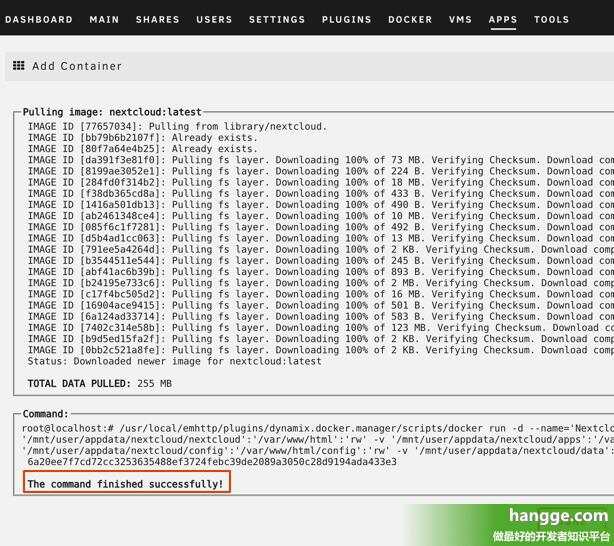Open the Shares page
Viewport: 614px width, 546px height.
coord(157,19)
